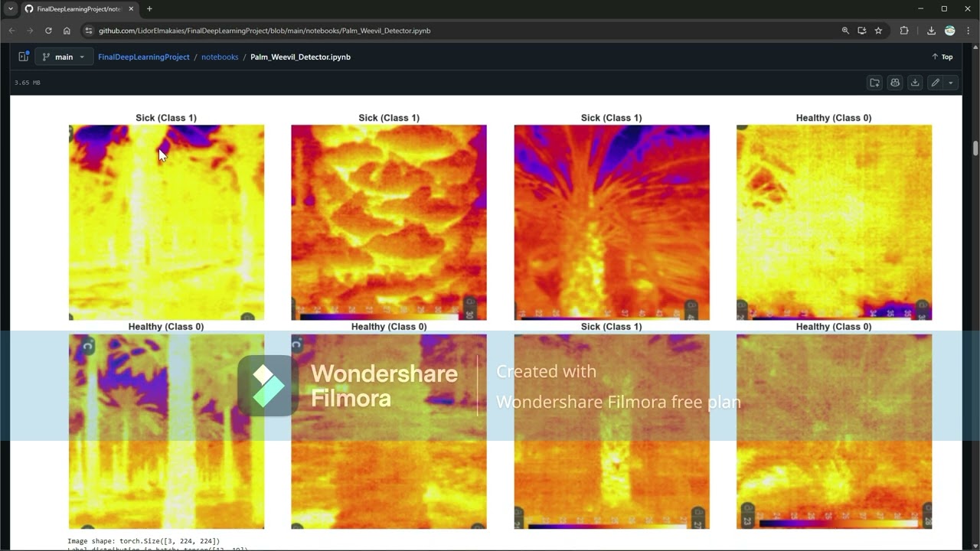The image size is (980, 551).
Task: Select the Sick thermal image under the cursor
Action: (166, 222)
